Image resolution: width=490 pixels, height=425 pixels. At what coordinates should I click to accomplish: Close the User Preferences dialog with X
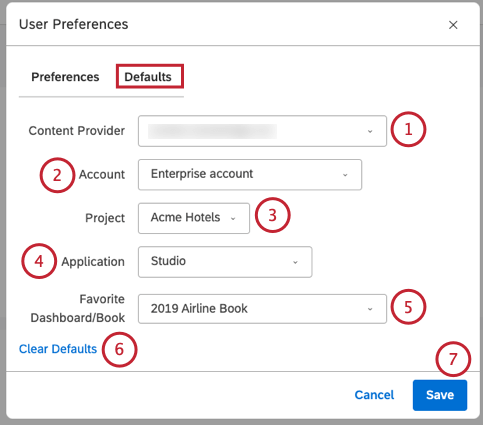click(x=453, y=25)
